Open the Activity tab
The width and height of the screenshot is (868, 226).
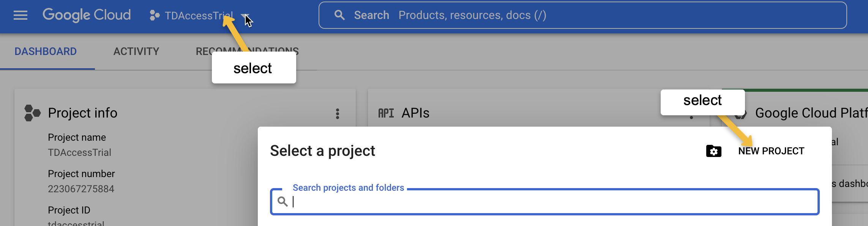[x=136, y=52]
